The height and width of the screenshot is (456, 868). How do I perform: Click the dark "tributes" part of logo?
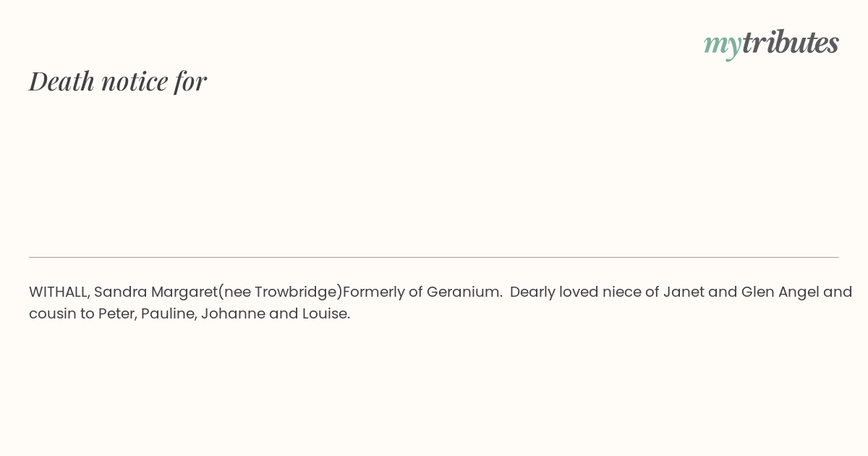tap(791, 42)
